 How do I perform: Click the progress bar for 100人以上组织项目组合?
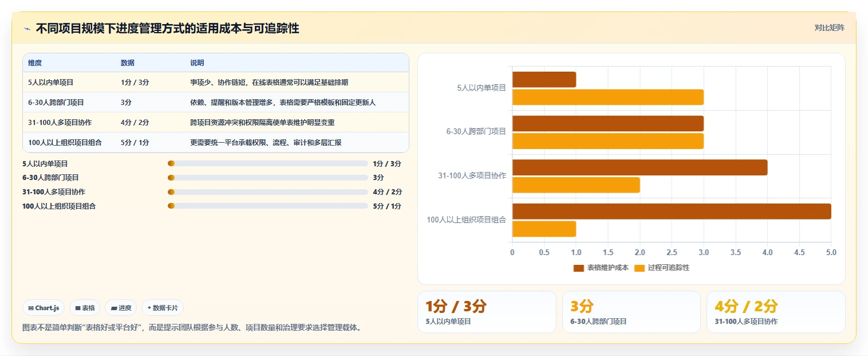268,206
